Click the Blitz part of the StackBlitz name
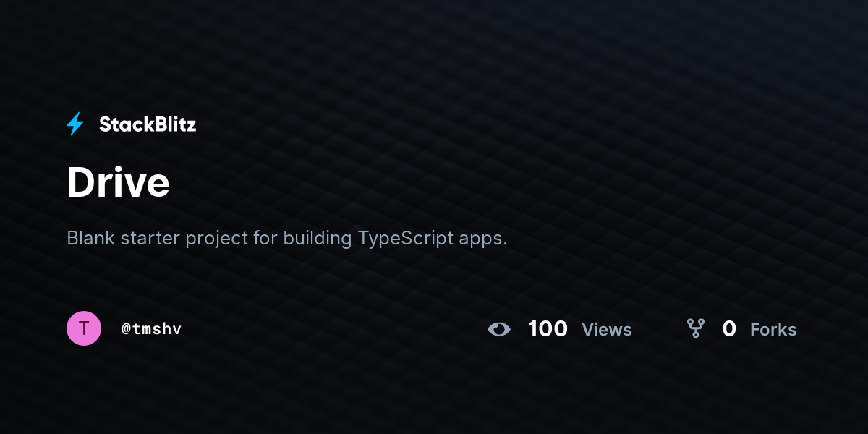 pyautogui.click(x=172, y=124)
